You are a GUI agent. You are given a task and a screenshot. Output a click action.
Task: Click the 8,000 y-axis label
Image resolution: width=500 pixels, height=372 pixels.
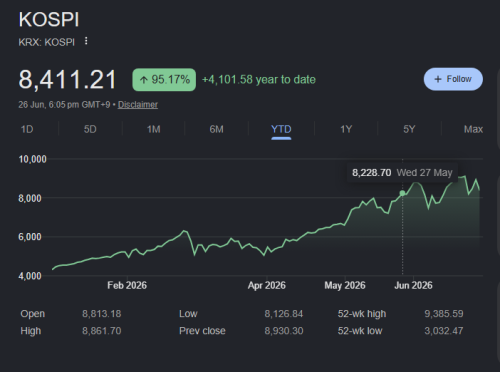pos(30,198)
